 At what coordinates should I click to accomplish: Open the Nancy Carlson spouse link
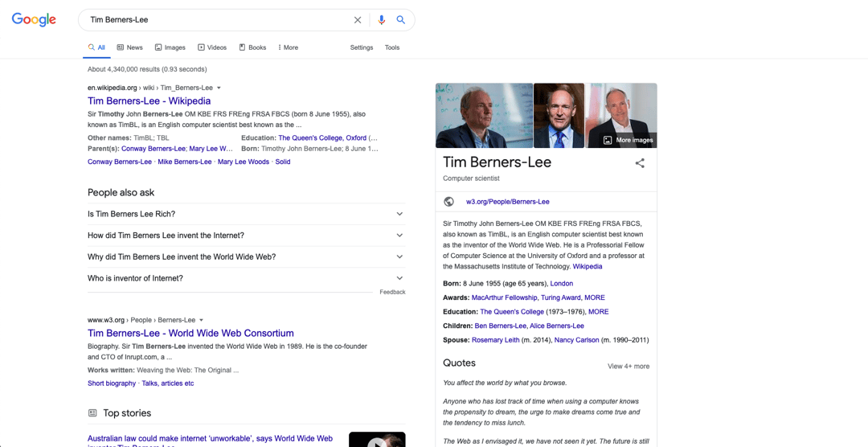[577, 340]
